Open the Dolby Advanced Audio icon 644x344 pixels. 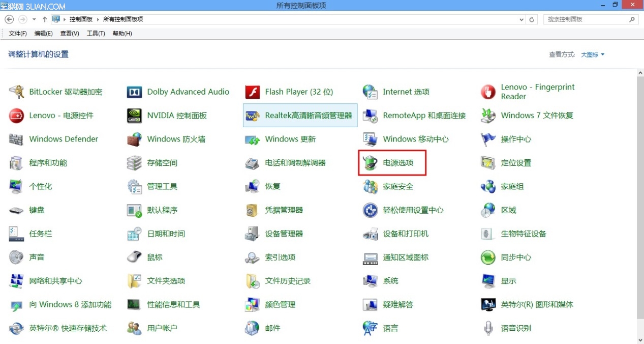pyautogui.click(x=134, y=92)
